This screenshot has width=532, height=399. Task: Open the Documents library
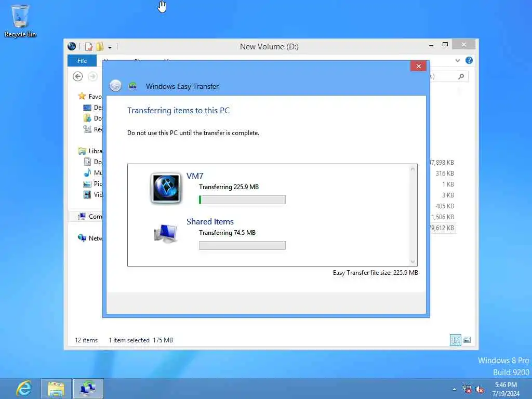pos(92,162)
